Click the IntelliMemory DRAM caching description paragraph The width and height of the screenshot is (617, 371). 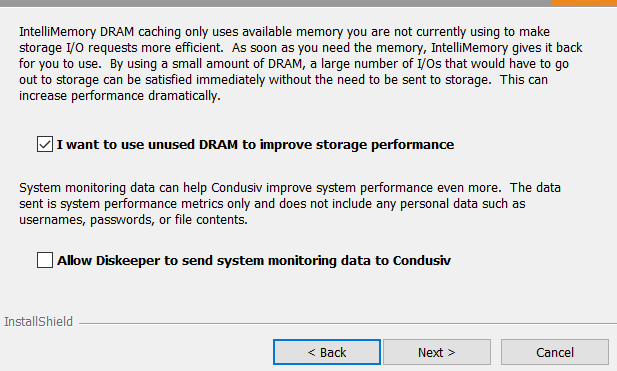click(x=301, y=63)
